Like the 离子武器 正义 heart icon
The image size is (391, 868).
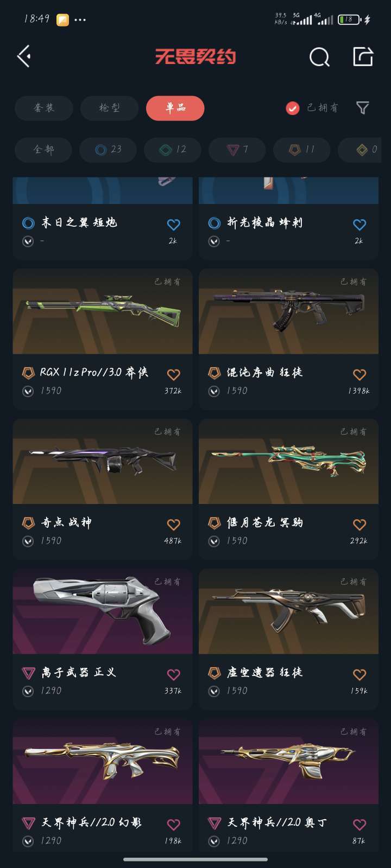pos(173,674)
